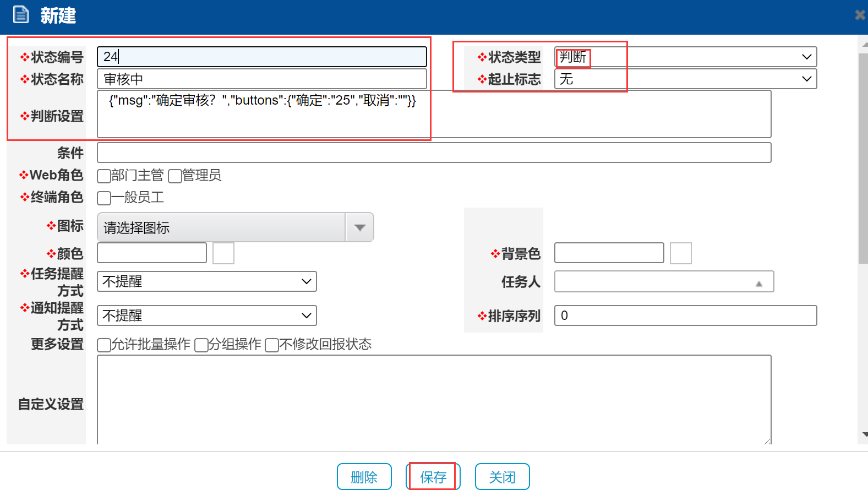Click the 保存 button
This screenshot has width=868, height=495.
(433, 477)
